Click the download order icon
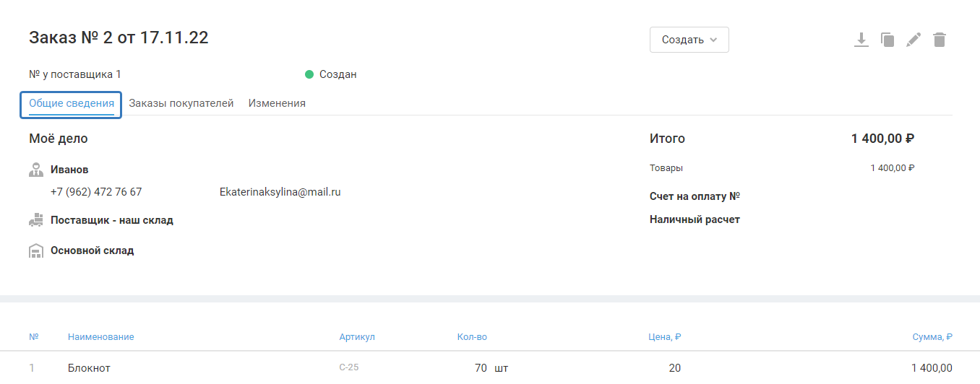The width and height of the screenshot is (980, 384). (861, 40)
